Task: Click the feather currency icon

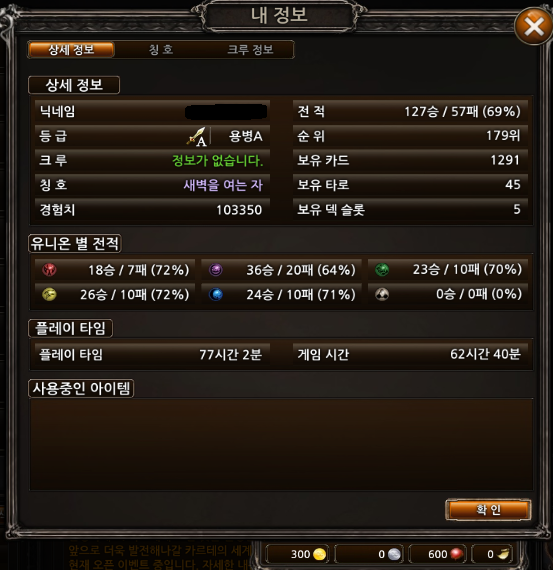Action: pos(504,554)
